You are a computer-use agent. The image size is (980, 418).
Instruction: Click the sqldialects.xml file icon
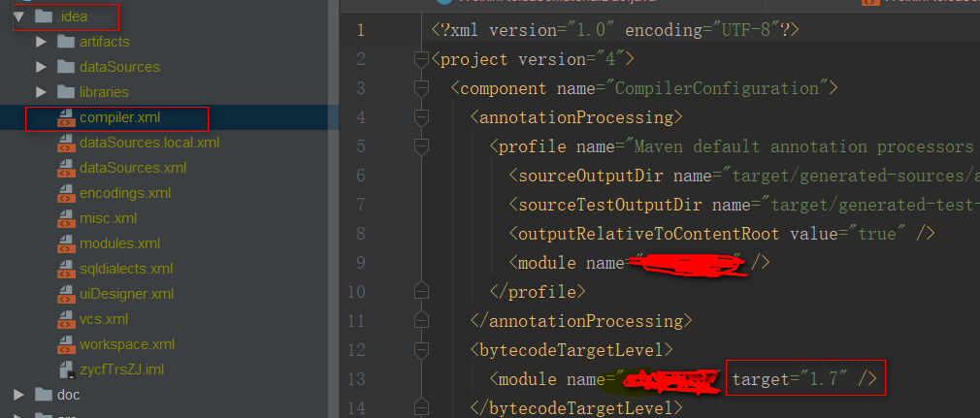pyautogui.click(x=66, y=269)
